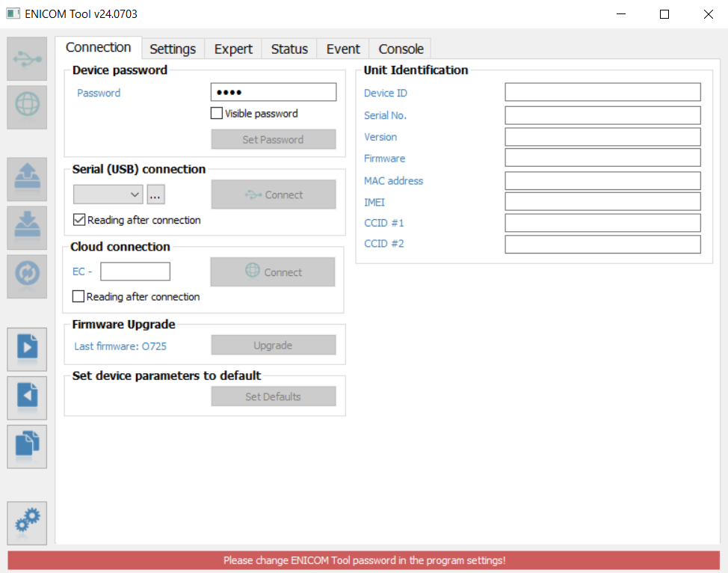Click the globe cloud connection sidebar icon
Screen dimensions: 728x573
[26, 107]
